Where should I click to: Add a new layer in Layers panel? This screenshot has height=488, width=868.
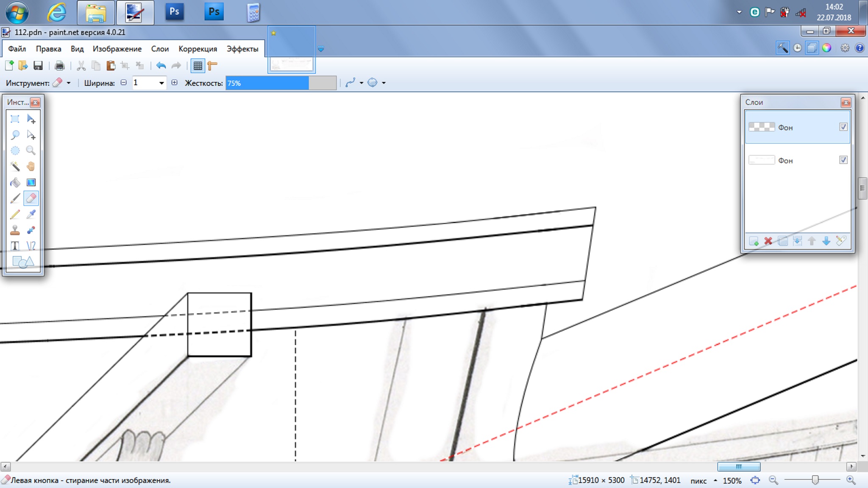(754, 241)
